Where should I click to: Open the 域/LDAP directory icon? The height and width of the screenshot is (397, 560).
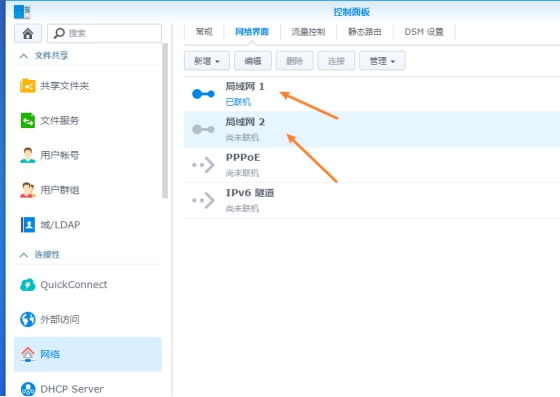click(x=28, y=225)
